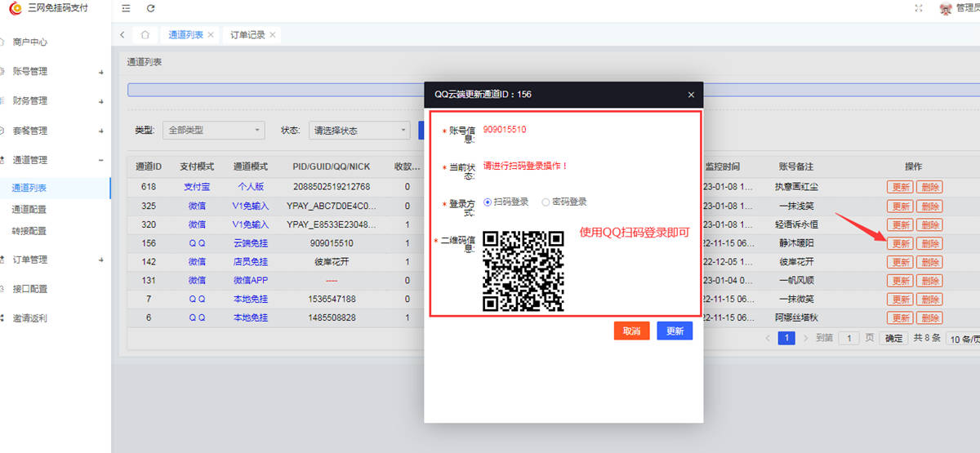
Task: Click 支付宝 link in row 618
Action: [197, 187]
